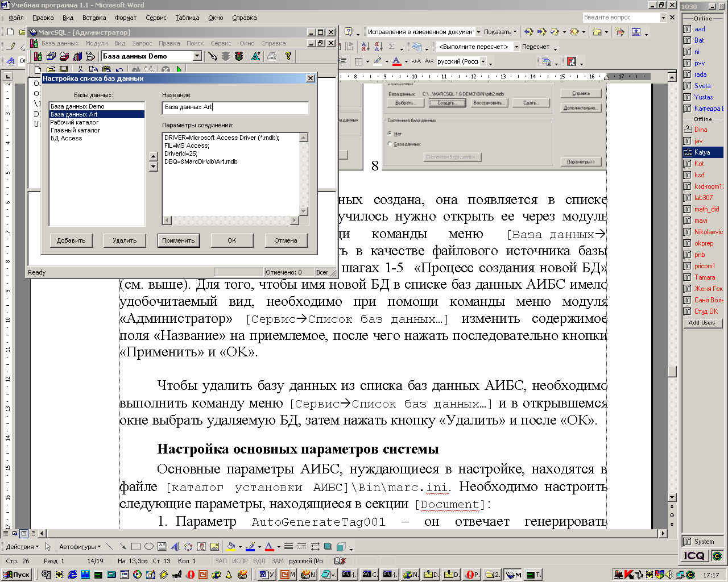
Task: Open the Word 'Таблица' menu
Action: pyautogui.click(x=187, y=18)
